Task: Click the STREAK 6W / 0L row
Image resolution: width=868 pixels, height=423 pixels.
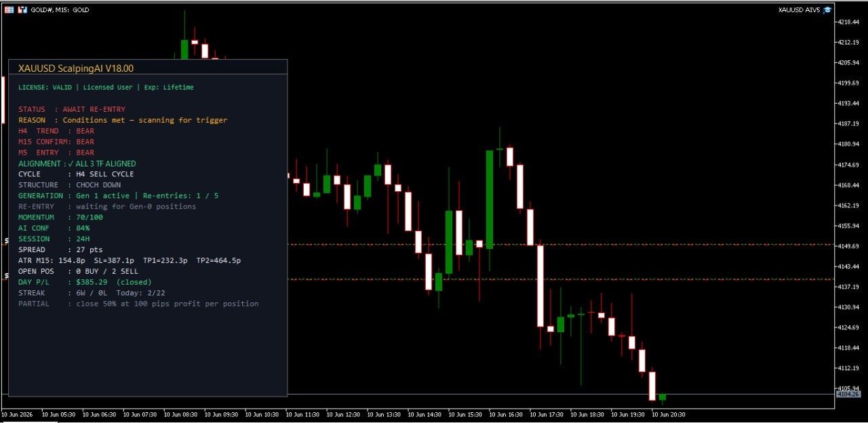Action: click(x=92, y=293)
